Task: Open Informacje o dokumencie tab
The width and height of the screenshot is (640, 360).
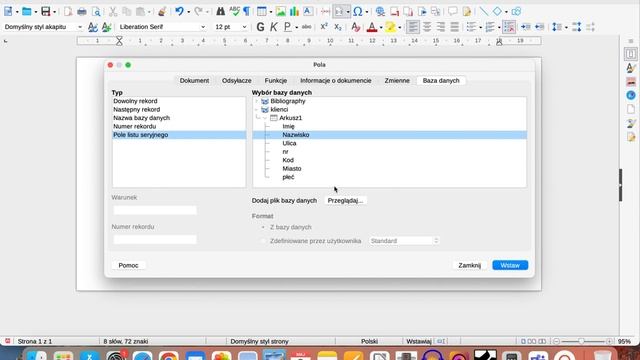Action: [x=336, y=80]
